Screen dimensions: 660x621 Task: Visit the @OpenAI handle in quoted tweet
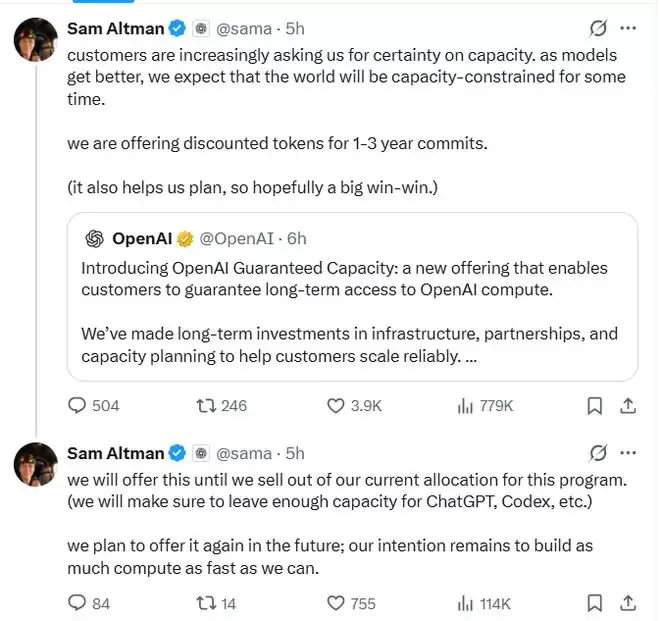[236, 239]
